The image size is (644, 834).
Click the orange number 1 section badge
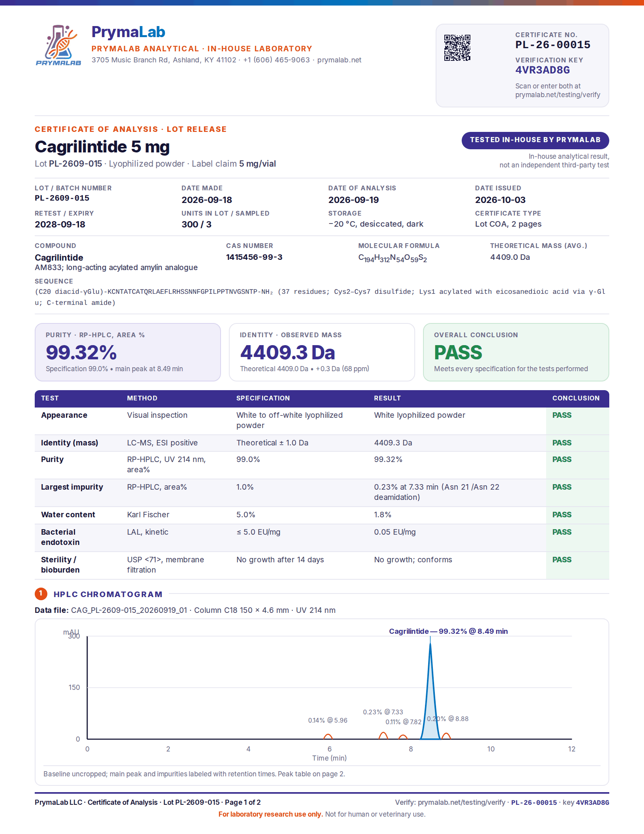[x=41, y=594]
